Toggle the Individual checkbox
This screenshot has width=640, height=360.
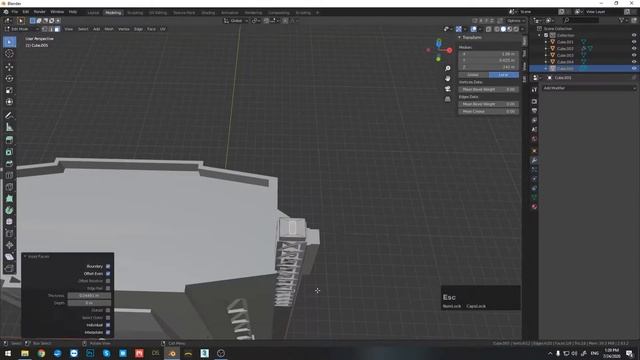click(108, 325)
